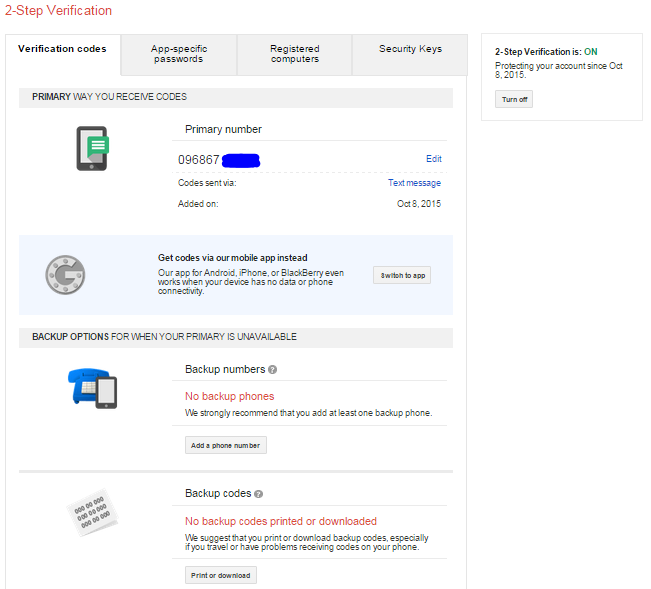Image resolution: width=651 pixels, height=589 pixels.
Task: Click help icon next to Backup numbers
Action: pyautogui.click(x=273, y=370)
